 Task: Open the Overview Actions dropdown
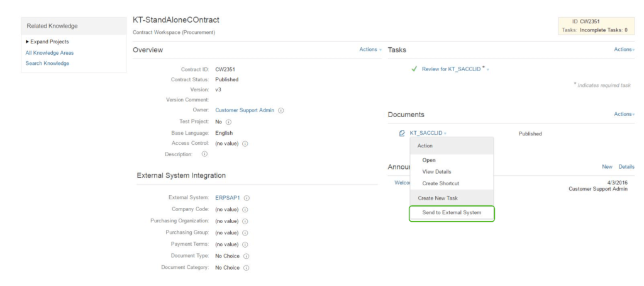pos(370,49)
